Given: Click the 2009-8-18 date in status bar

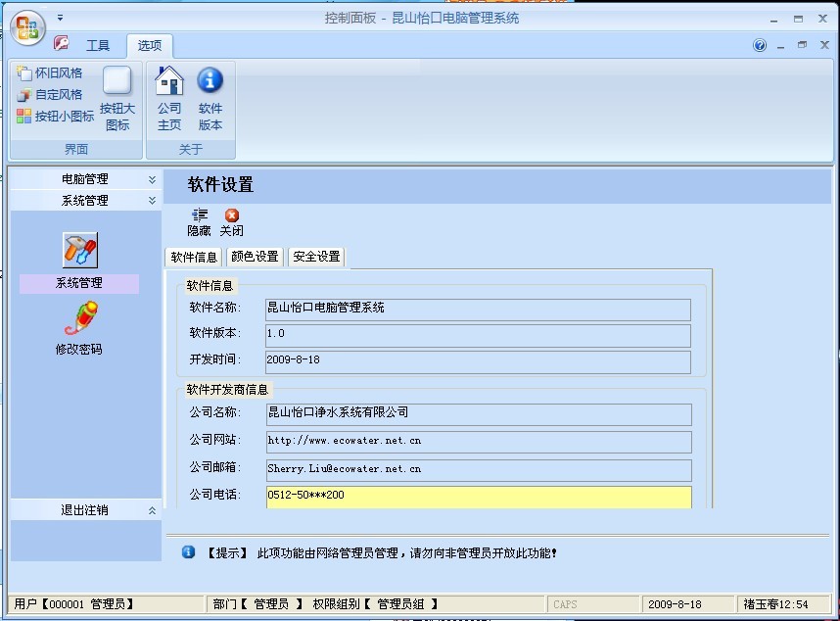Looking at the screenshot, I should [675, 604].
